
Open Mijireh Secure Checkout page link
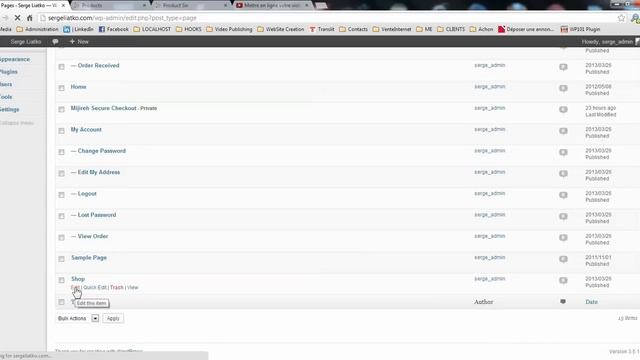104,108
